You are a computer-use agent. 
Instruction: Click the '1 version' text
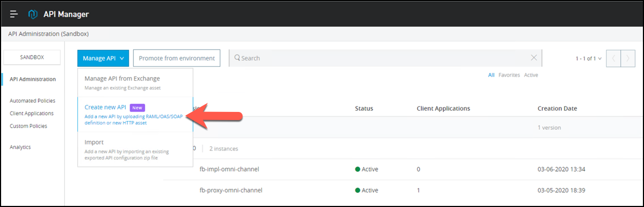click(x=549, y=128)
